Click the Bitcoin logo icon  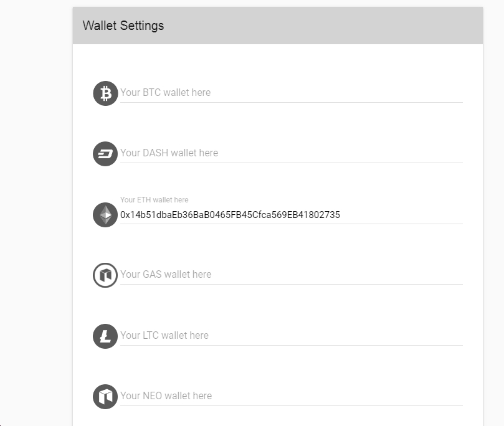[x=105, y=93]
